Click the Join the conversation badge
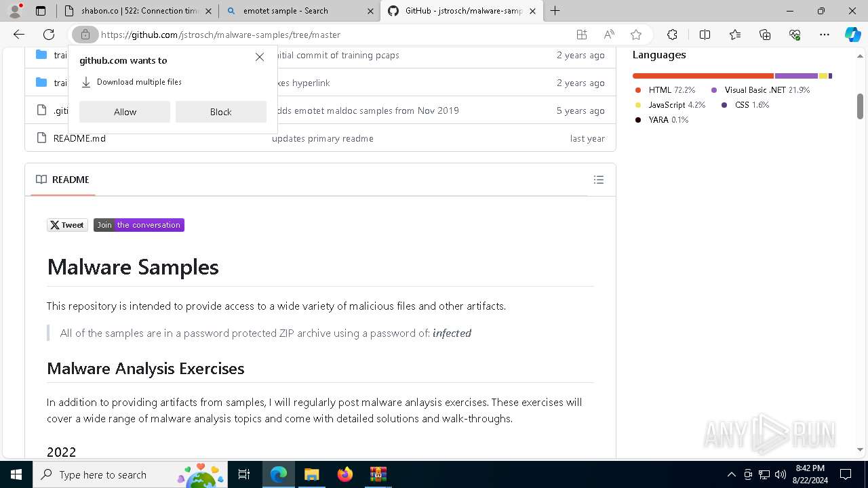The height and width of the screenshot is (488, 868). pos(139,225)
